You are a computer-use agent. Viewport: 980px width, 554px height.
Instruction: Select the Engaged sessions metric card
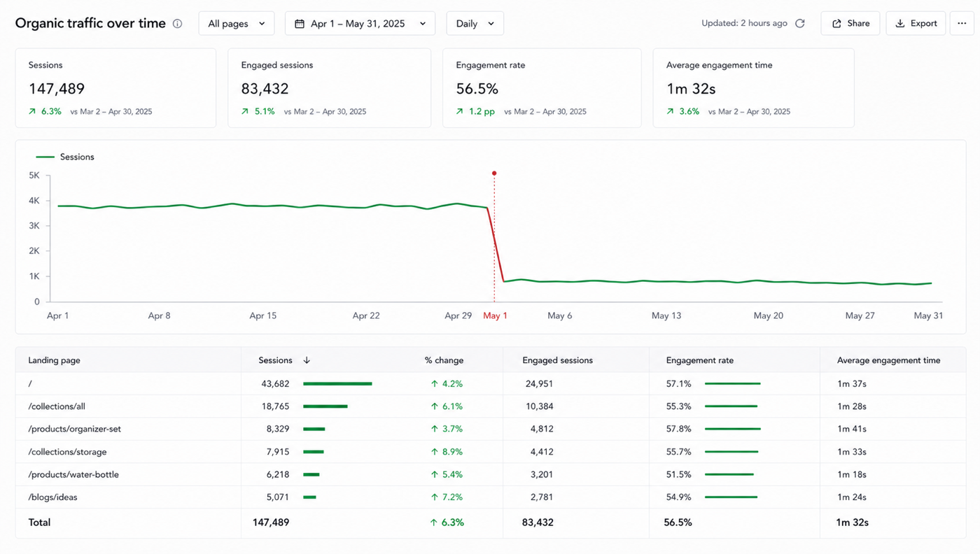coord(329,88)
